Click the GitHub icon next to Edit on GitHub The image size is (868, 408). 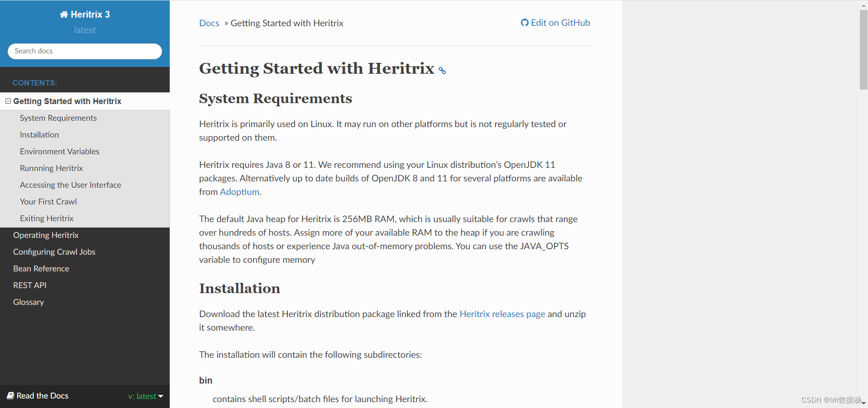[x=525, y=23]
